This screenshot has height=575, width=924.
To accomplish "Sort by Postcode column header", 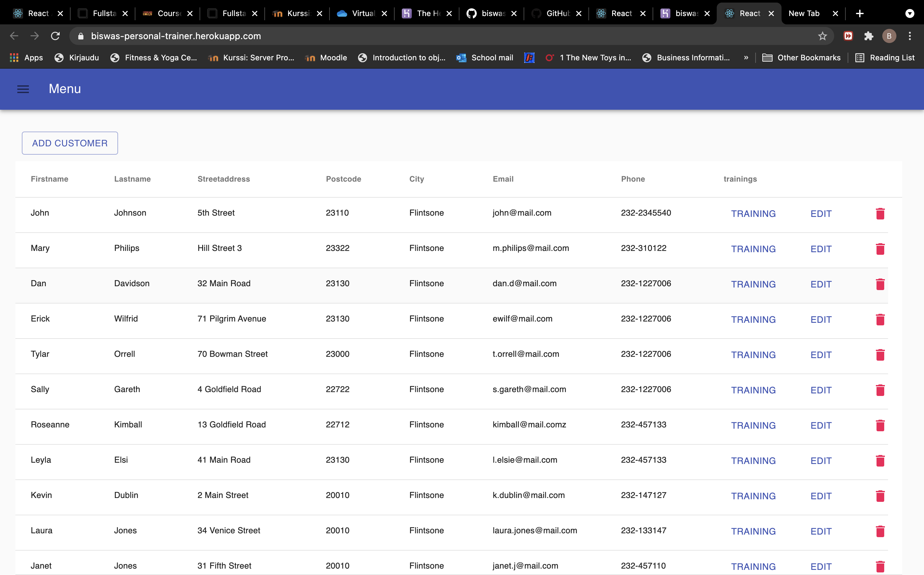I will coord(343,179).
